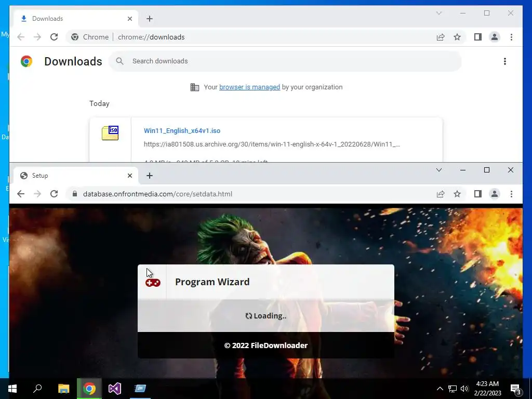Expand the tab search chevron in Setup window
This screenshot has width=532, height=399.
pyautogui.click(x=438, y=170)
